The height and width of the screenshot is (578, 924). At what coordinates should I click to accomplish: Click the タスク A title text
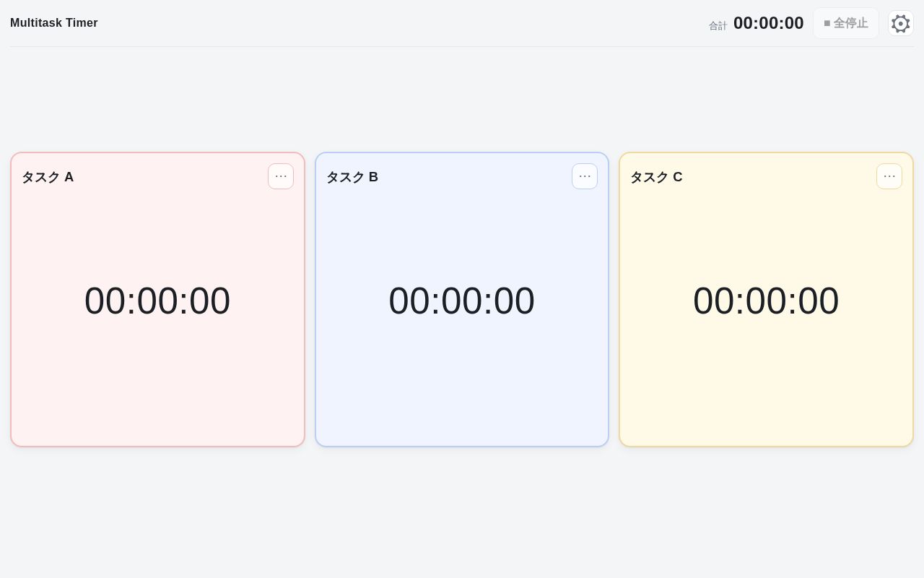point(48,177)
